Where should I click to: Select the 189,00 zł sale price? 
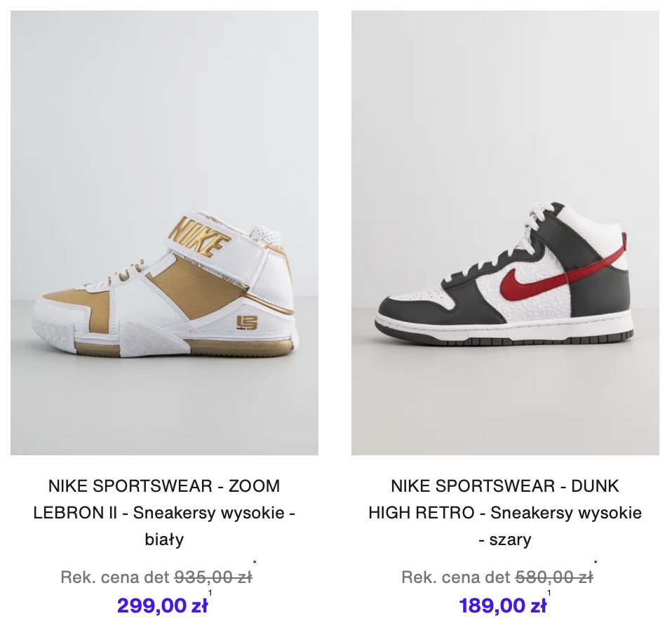point(503,605)
